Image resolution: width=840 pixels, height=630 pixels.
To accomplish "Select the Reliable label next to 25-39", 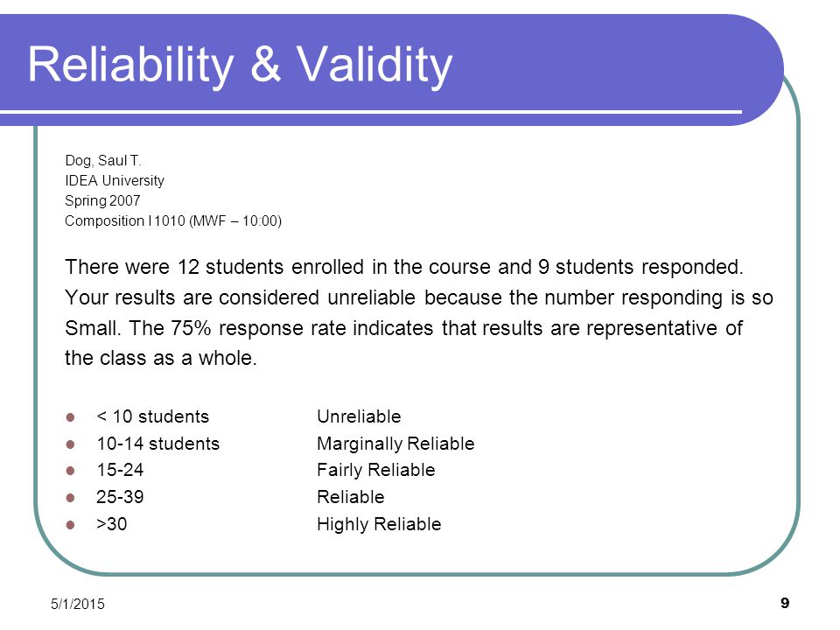I will click(x=351, y=497).
